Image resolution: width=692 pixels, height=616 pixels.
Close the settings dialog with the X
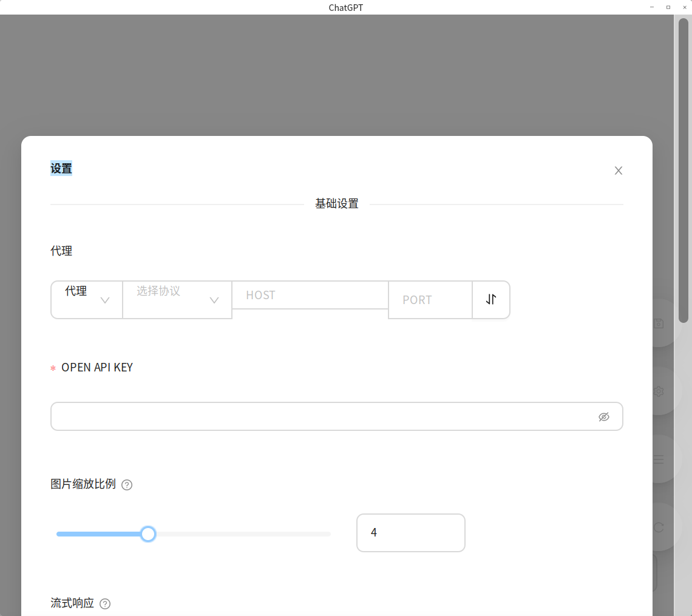[618, 171]
